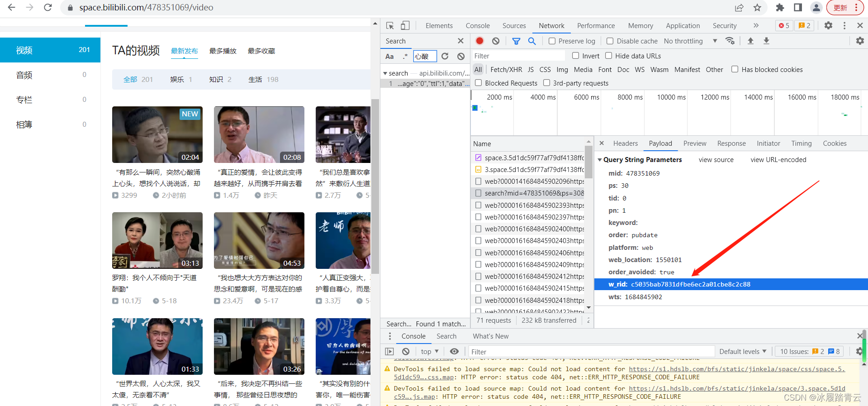Open the browser profile avatar
Screen dimensions: 868x406
coord(816,8)
